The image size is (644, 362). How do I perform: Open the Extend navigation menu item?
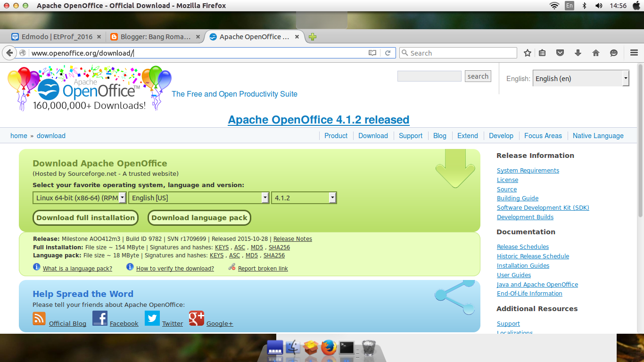[x=468, y=136]
